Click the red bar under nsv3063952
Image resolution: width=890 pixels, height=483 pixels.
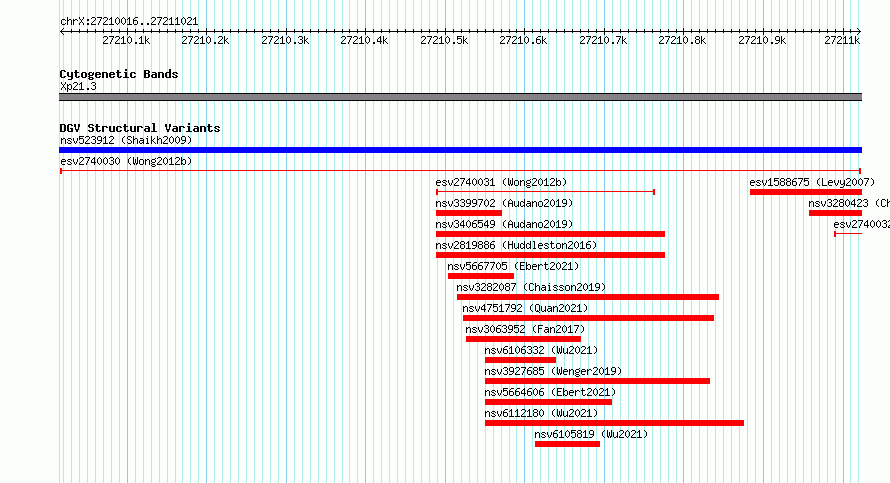[x=523, y=339]
